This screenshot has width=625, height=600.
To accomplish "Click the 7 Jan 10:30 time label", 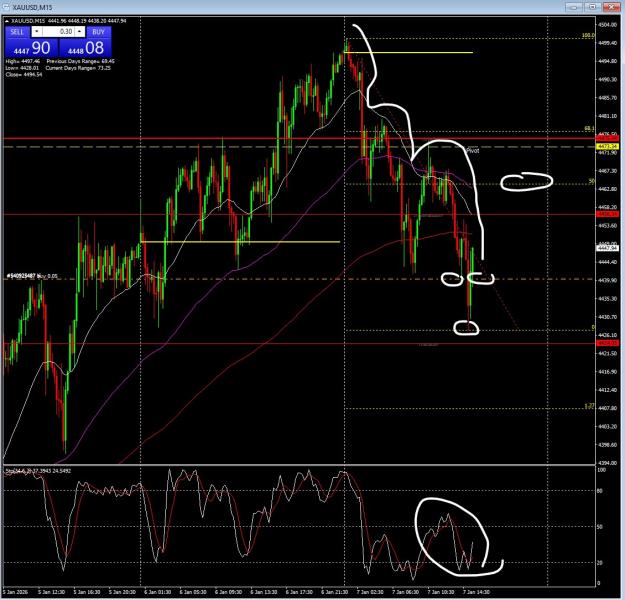I will coord(441,592).
